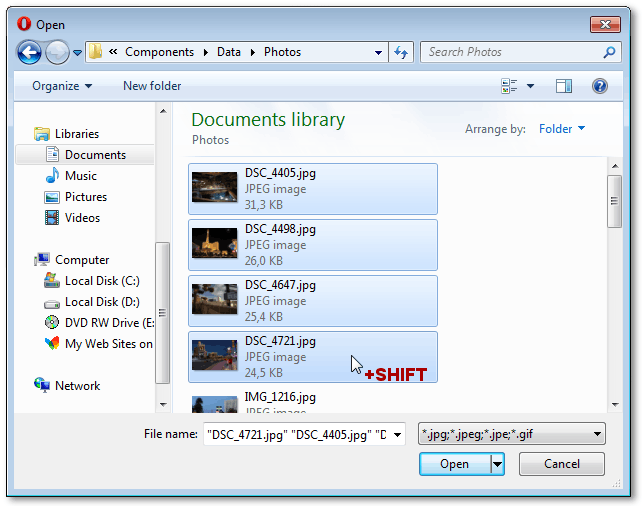Select Documents library in sidebar
The width and height of the screenshot is (642, 506).
[85, 155]
